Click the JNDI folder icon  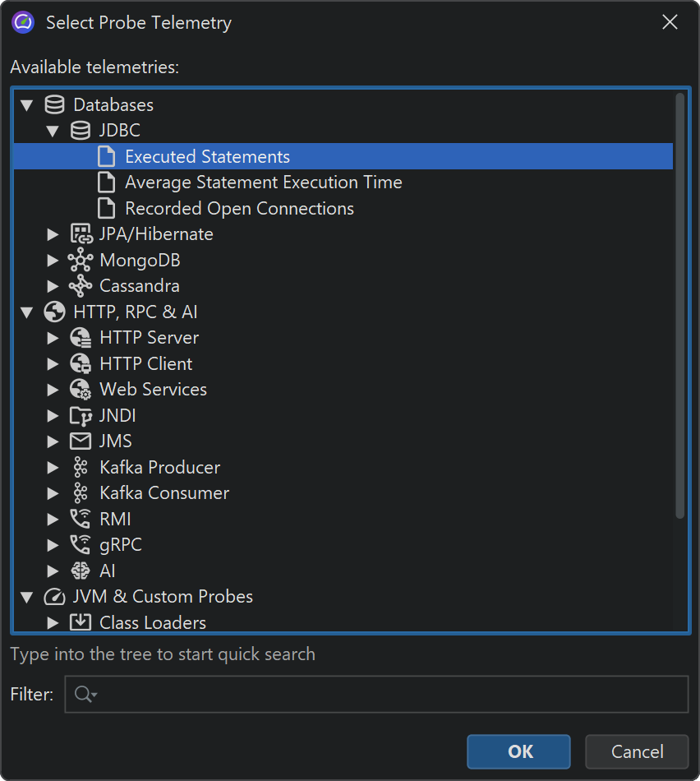point(81,416)
